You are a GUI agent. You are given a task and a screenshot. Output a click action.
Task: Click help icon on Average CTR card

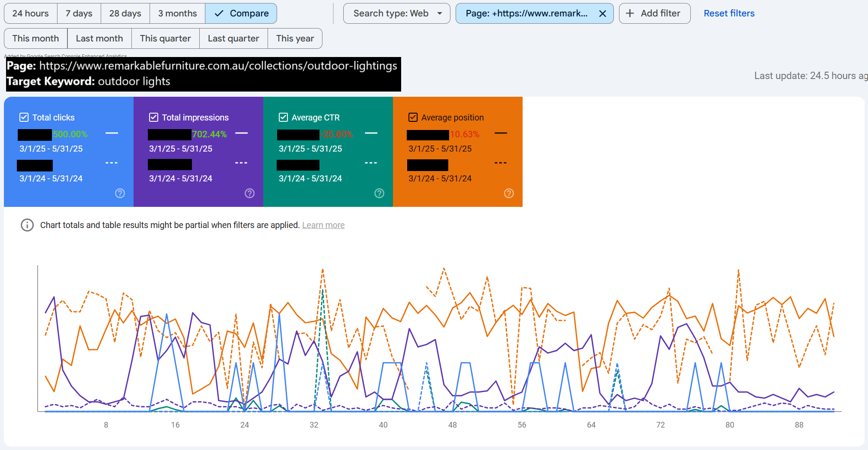[380, 193]
